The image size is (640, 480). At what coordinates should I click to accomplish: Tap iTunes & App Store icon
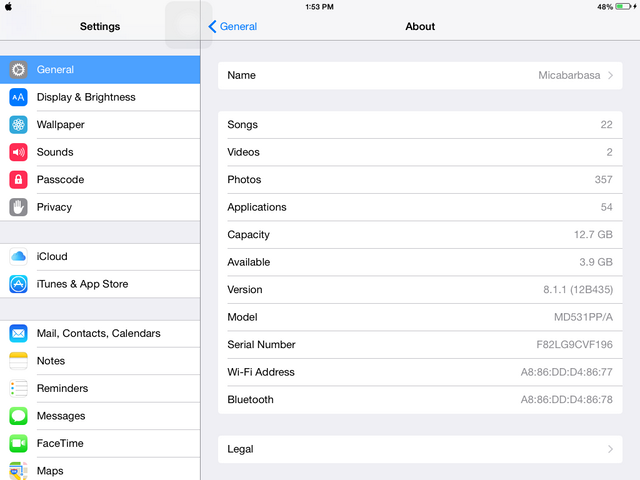click(x=18, y=284)
